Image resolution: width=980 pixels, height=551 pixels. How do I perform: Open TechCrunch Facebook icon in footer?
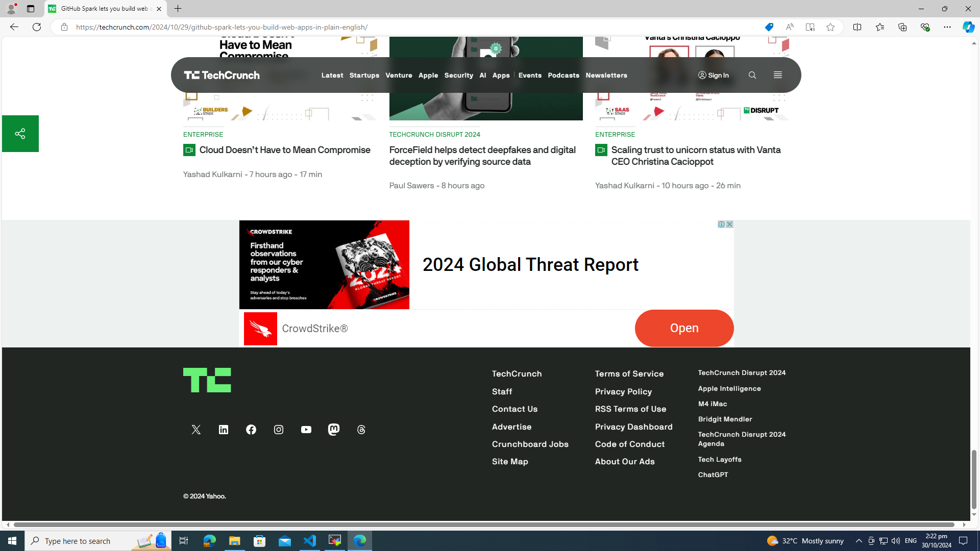251,430
